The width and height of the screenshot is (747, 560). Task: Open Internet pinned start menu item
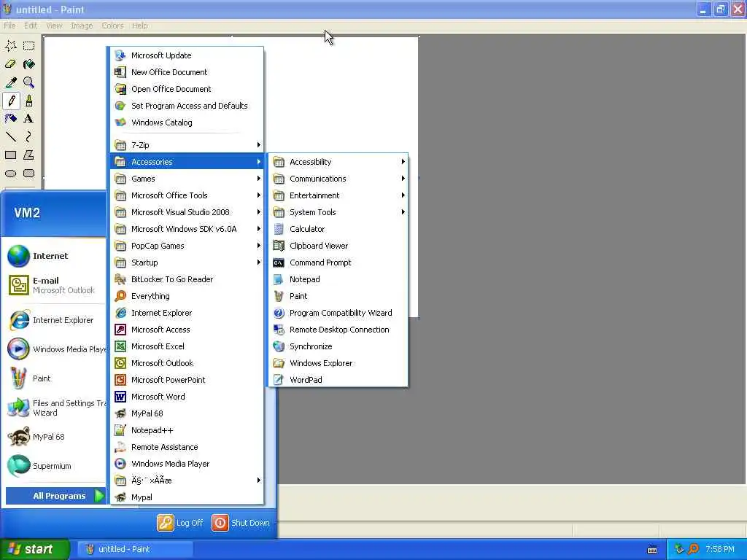coord(55,256)
